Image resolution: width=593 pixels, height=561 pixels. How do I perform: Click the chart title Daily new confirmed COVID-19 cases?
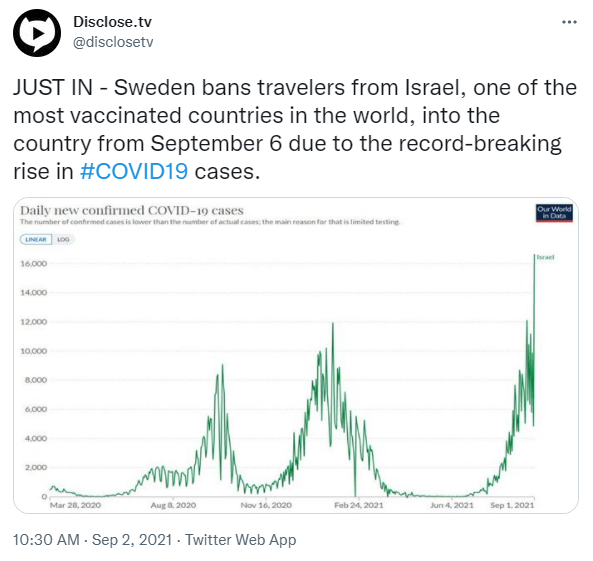[132, 210]
